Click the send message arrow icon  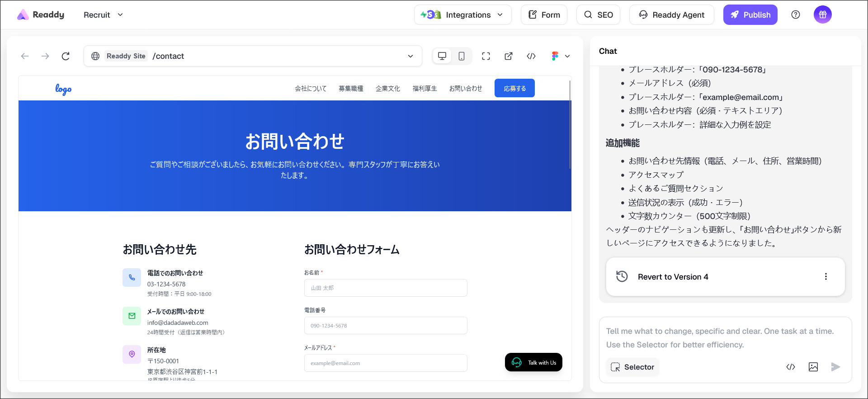pos(835,367)
